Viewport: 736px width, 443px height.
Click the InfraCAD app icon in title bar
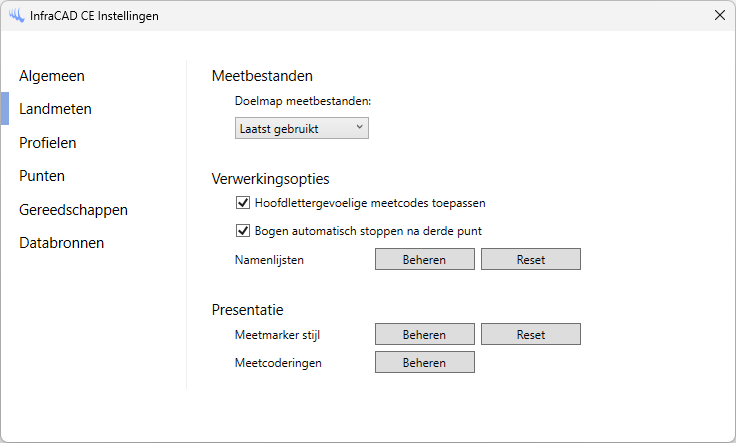click(x=17, y=16)
